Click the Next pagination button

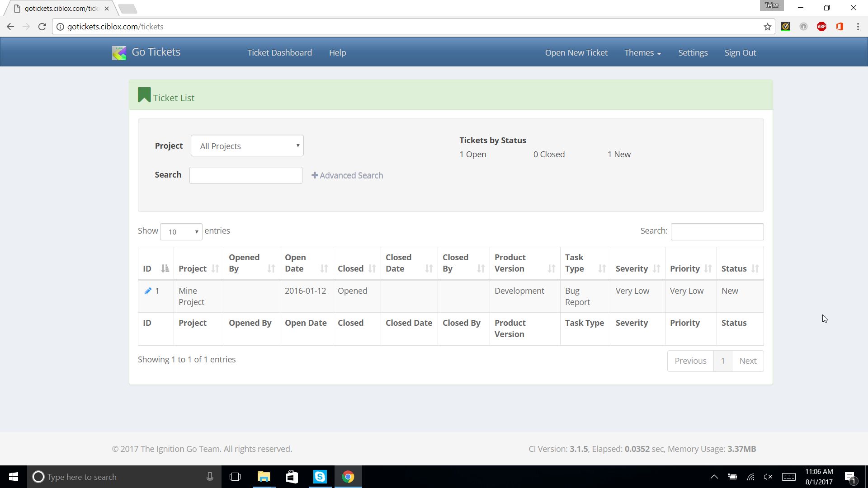point(747,361)
